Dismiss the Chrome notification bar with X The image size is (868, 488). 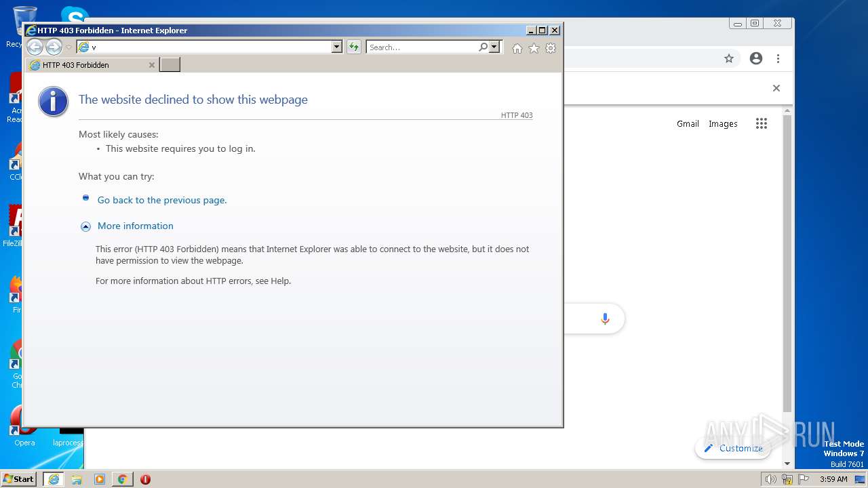[776, 88]
